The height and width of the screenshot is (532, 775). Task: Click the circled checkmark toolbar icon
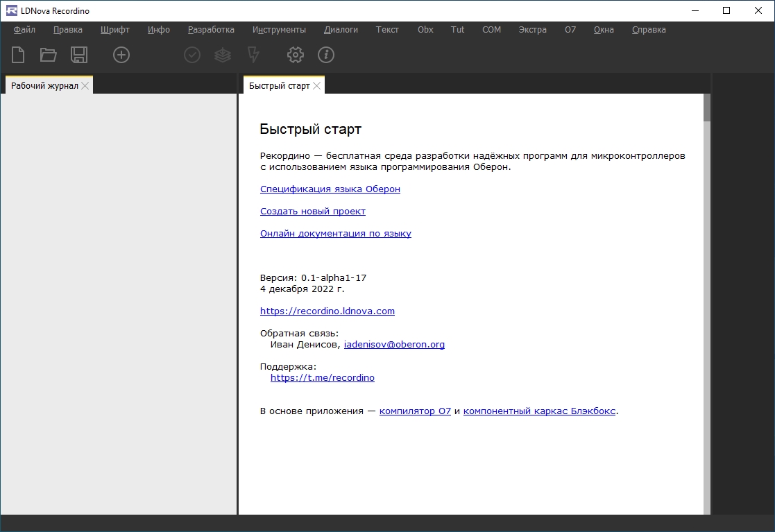(x=192, y=55)
